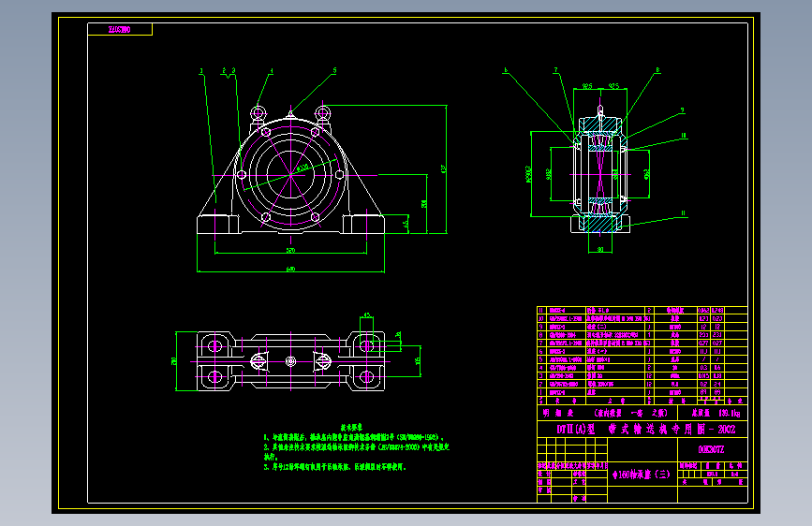Select part callout number 1 on front view
This screenshot has width=812, height=526.
pyautogui.click(x=201, y=71)
